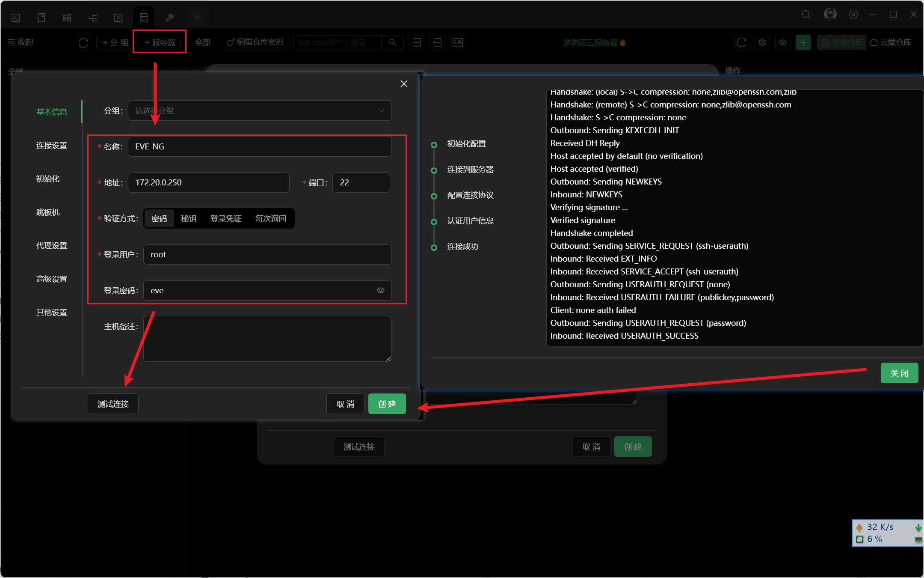The image size is (924, 578).
Task: Collapse sidebar with 收起 button
Action: 21,42
